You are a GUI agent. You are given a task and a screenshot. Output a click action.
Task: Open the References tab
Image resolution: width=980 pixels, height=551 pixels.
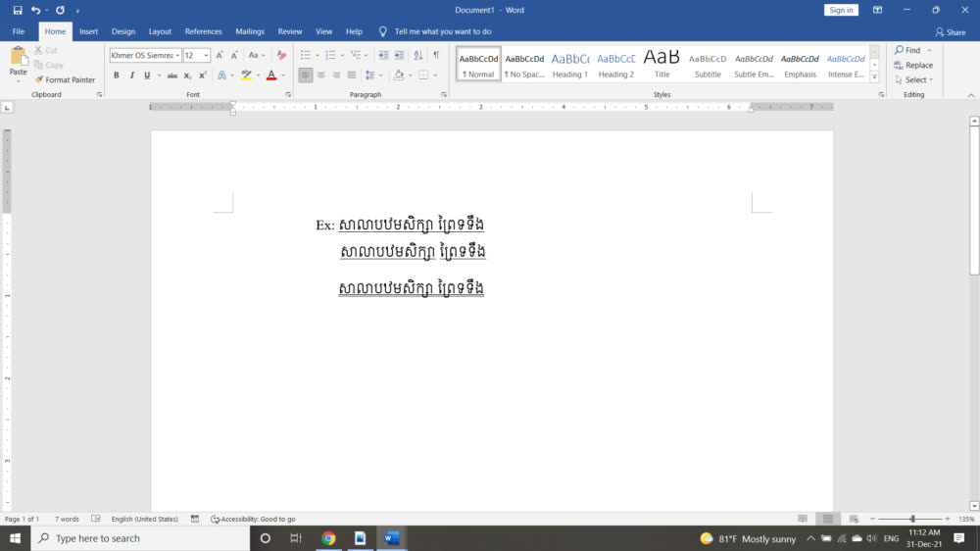(203, 31)
